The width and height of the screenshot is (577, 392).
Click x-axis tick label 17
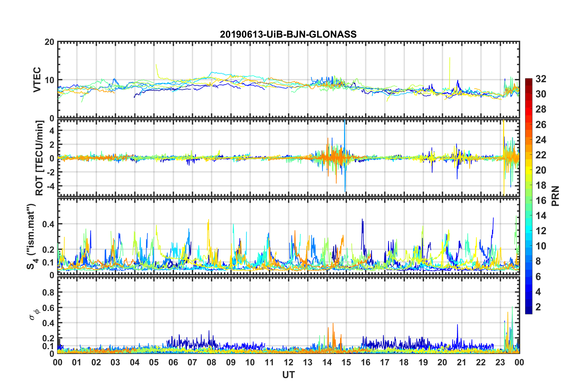point(385,362)
